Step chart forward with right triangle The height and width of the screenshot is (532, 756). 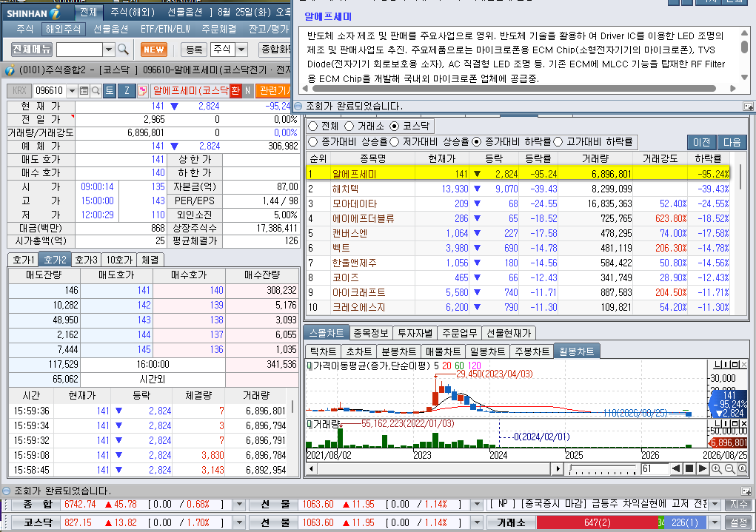click(703, 468)
